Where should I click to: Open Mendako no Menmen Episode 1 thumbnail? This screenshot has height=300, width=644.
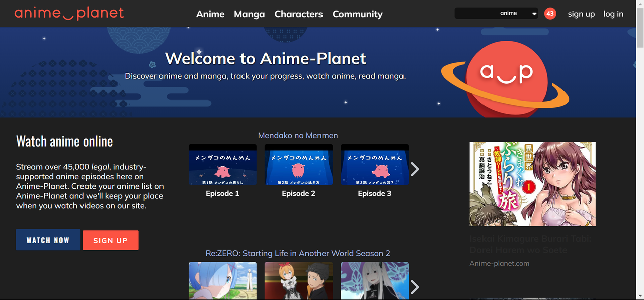[x=222, y=165]
